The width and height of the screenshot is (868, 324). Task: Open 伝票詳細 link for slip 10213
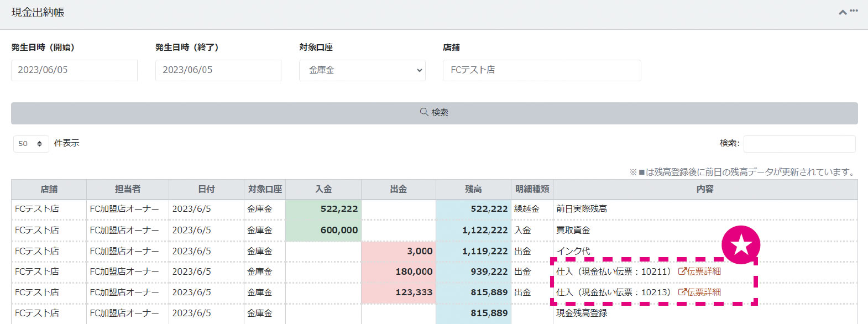pos(700,292)
